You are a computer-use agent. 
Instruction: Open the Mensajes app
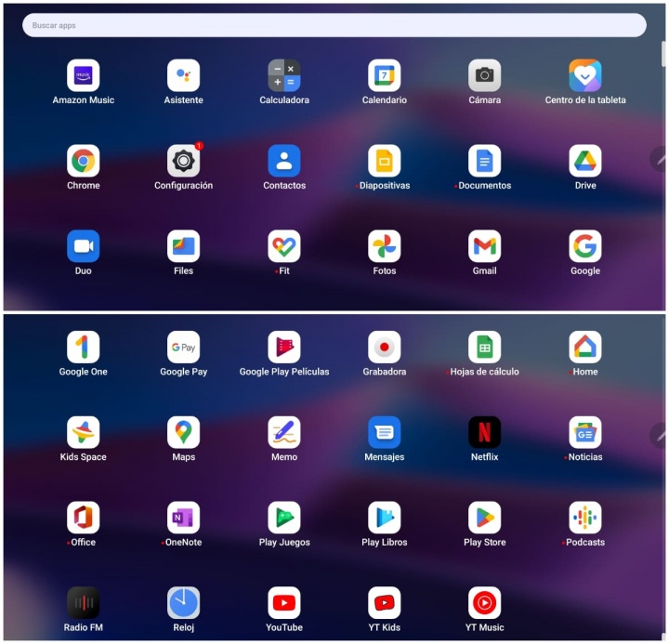point(385,432)
